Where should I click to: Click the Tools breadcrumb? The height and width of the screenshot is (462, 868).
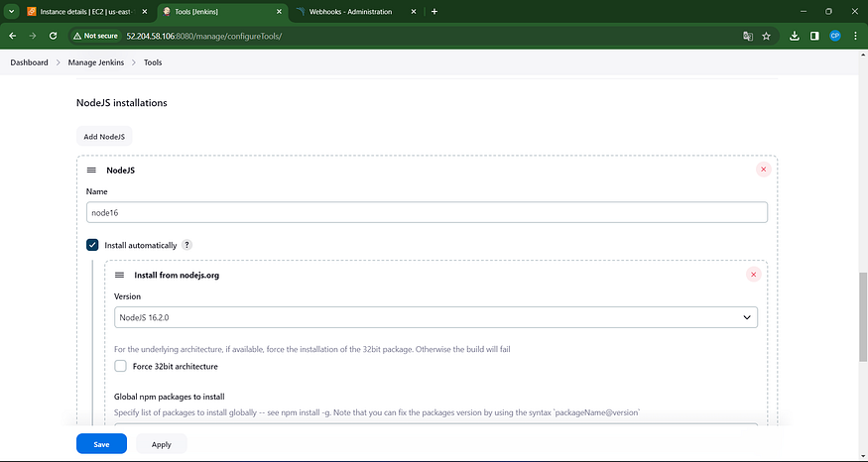(x=153, y=62)
